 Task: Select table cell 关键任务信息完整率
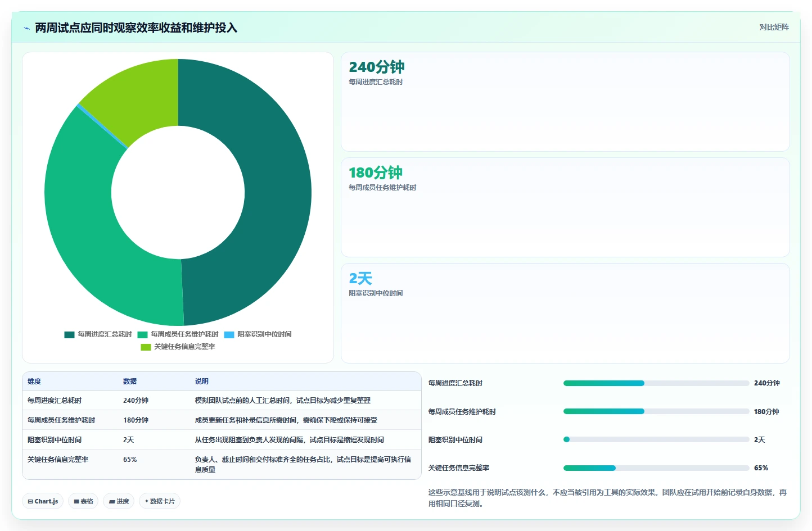pyautogui.click(x=58, y=460)
